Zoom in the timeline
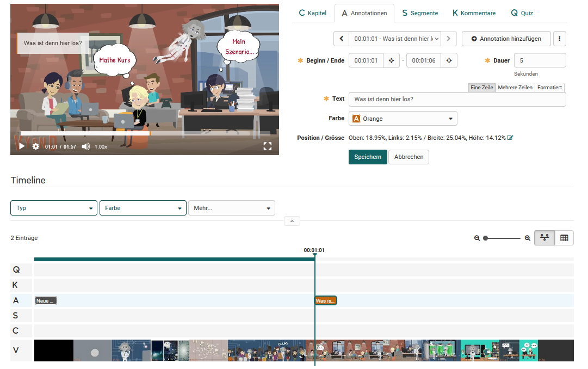Image resolution: width=588 pixels, height=369 pixels. (x=527, y=238)
